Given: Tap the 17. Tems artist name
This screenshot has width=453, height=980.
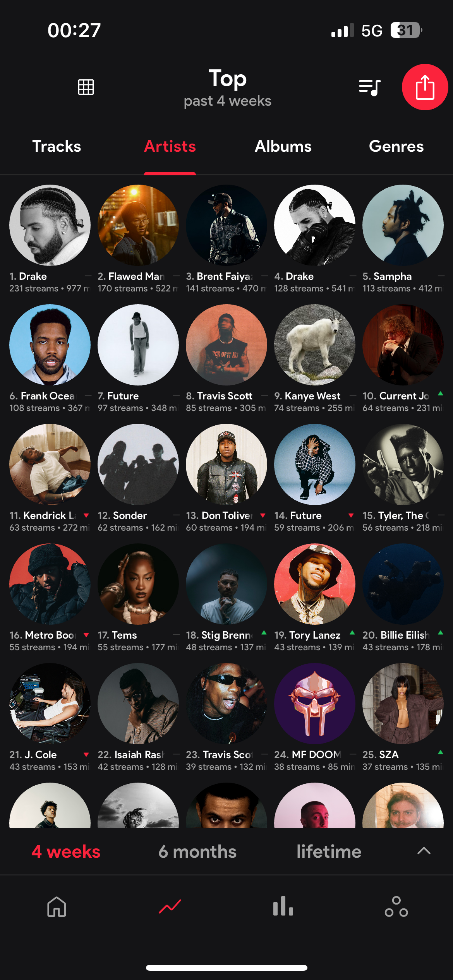Looking at the screenshot, I should point(117,635).
